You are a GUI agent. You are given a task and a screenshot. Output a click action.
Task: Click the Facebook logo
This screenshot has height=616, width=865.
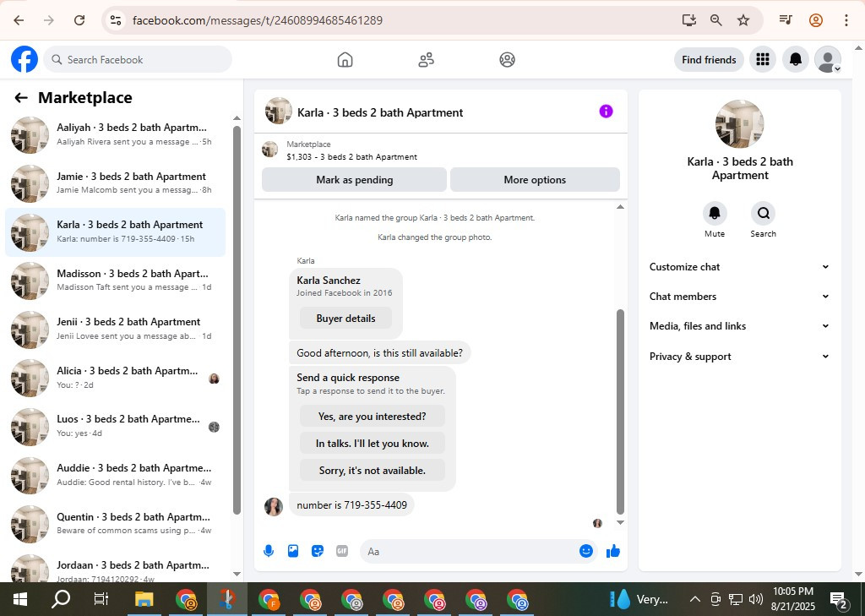coord(24,60)
